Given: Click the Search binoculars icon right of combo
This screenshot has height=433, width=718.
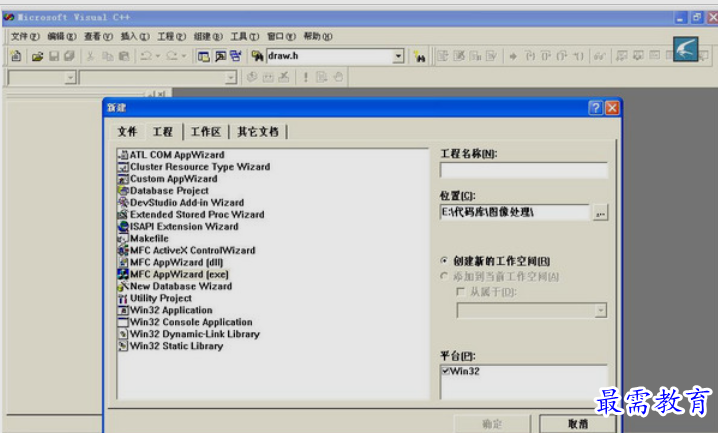Looking at the screenshot, I should click(x=419, y=56).
